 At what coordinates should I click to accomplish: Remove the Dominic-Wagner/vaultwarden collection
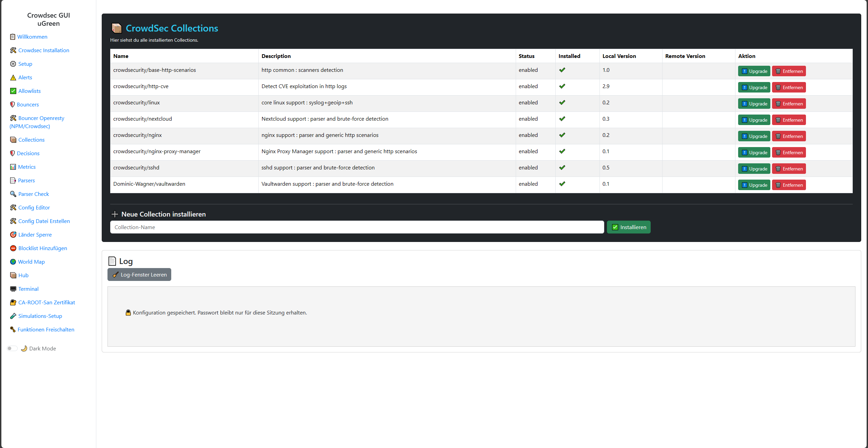789,185
